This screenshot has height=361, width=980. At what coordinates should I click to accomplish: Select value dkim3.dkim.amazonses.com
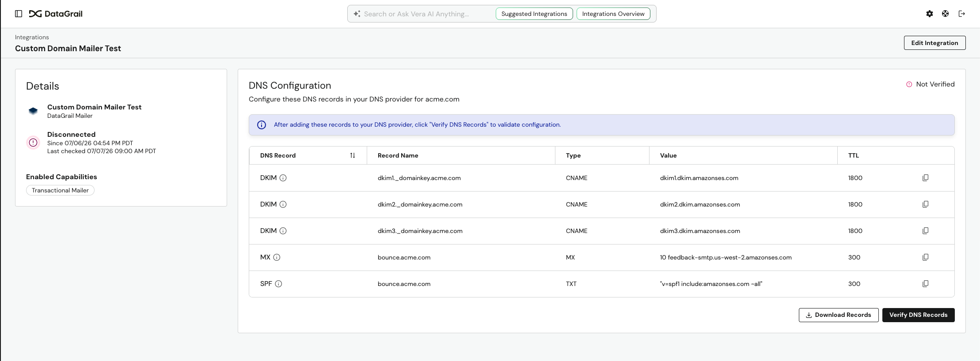[x=700, y=231]
